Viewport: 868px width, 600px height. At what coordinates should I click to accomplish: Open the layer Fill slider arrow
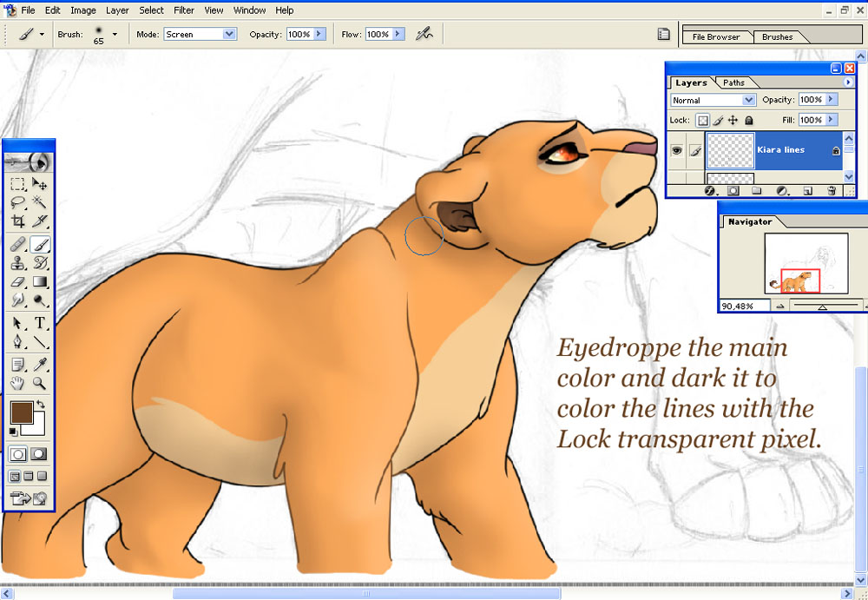click(831, 120)
